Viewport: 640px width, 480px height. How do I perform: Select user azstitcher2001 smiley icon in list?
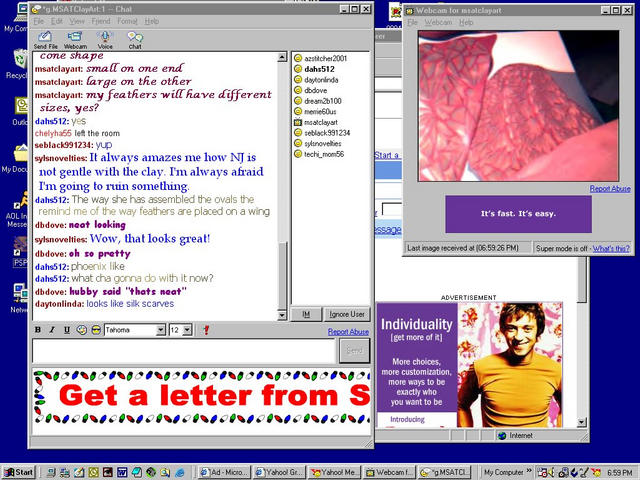point(298,58)
